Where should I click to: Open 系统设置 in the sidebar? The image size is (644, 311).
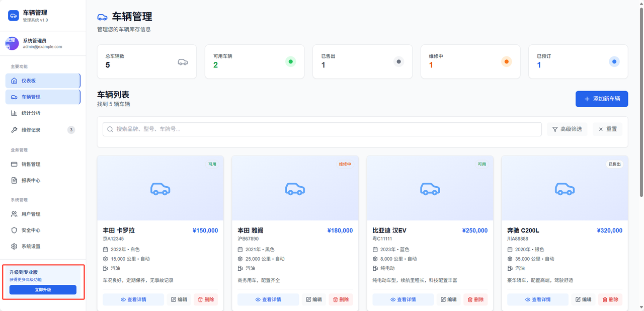pos(43,247)
